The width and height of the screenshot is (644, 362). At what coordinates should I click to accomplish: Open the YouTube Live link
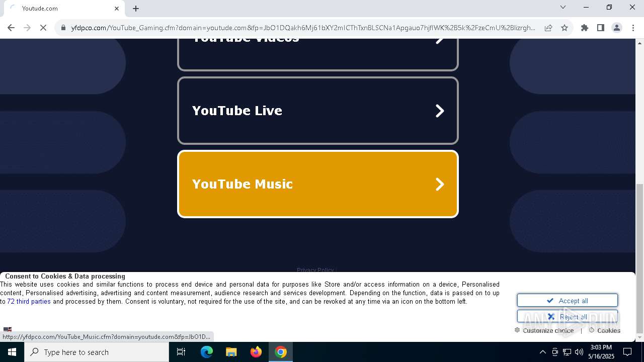pos(318,111)
